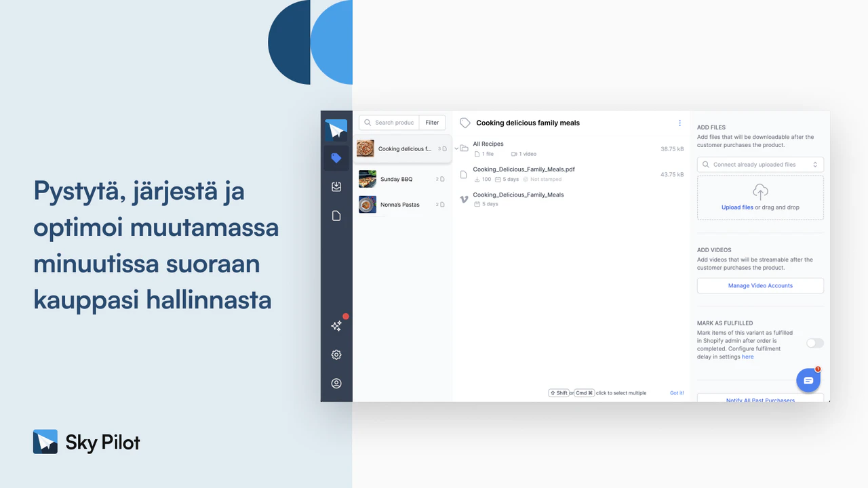This screenshot has width=868, height=488.
Task: Open the downloads inbox icon in sidebar
Action: pyautogui.click(x=336, y=187)
